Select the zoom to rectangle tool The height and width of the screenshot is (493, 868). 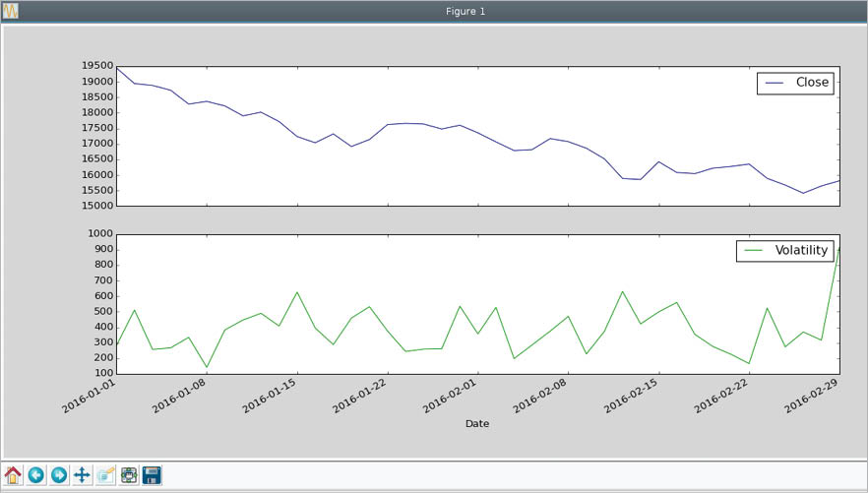click(x=105, y=475)
